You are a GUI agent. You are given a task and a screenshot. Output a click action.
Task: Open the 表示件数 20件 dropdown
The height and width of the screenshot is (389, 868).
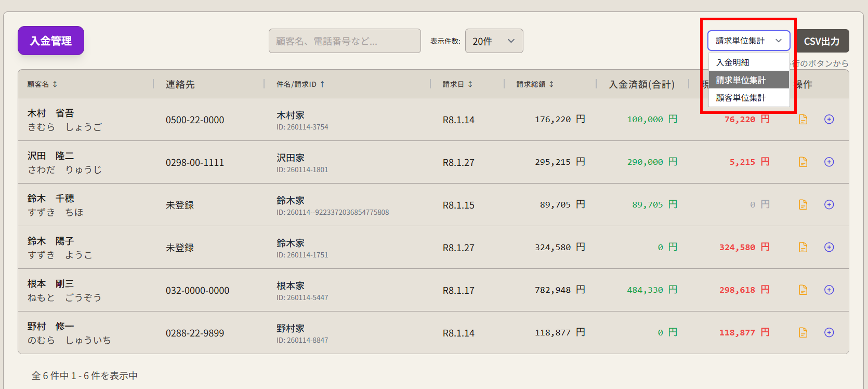[494, 41]
